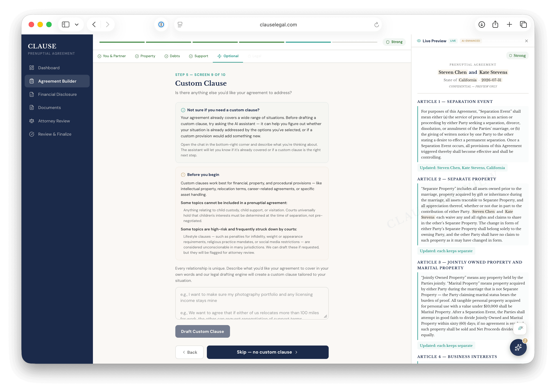Open Financial Disclosure section

point(57,94)
